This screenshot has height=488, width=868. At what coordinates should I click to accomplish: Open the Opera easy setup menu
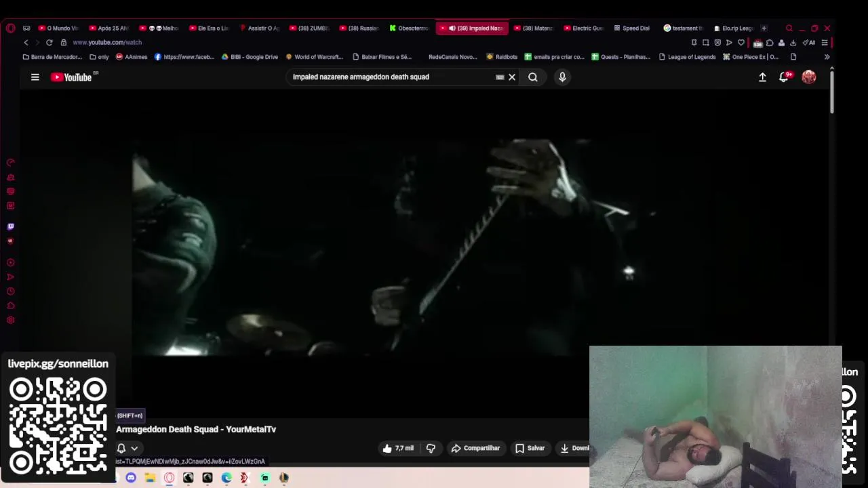point(825,43)
